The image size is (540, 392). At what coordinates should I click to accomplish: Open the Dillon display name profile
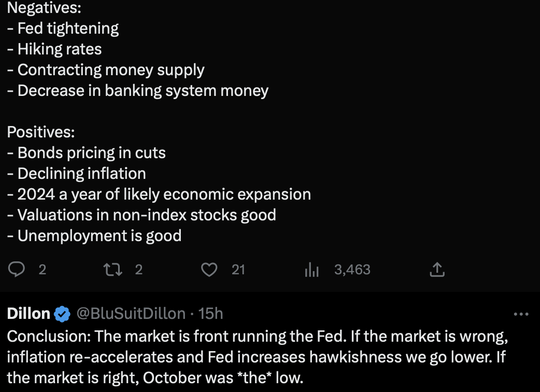click(x=29, y=314)
